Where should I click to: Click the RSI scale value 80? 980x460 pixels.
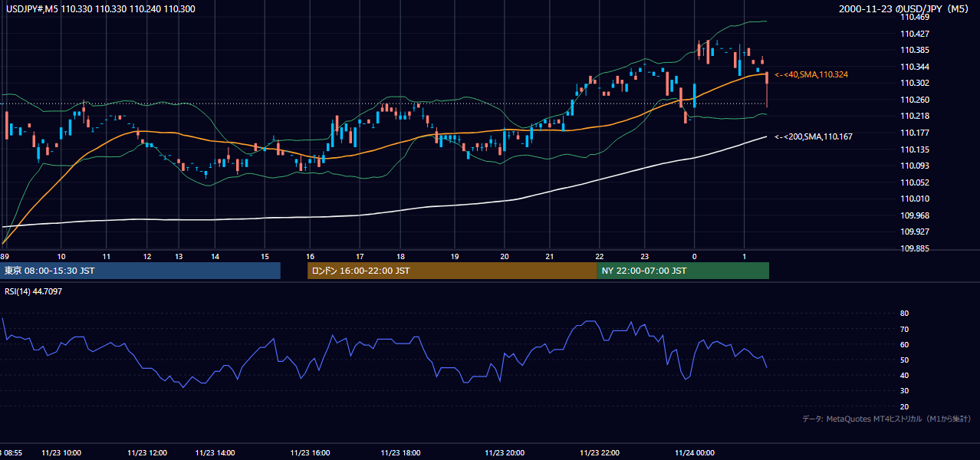[904, 314]
